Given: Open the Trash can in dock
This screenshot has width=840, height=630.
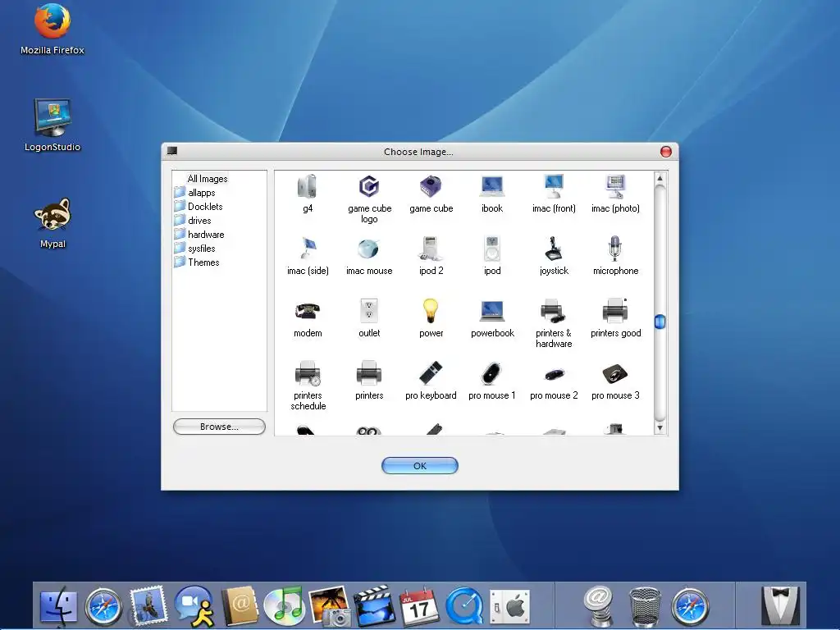Looking at the screenshot, I should pyautogui.click(x=645, y=606).
